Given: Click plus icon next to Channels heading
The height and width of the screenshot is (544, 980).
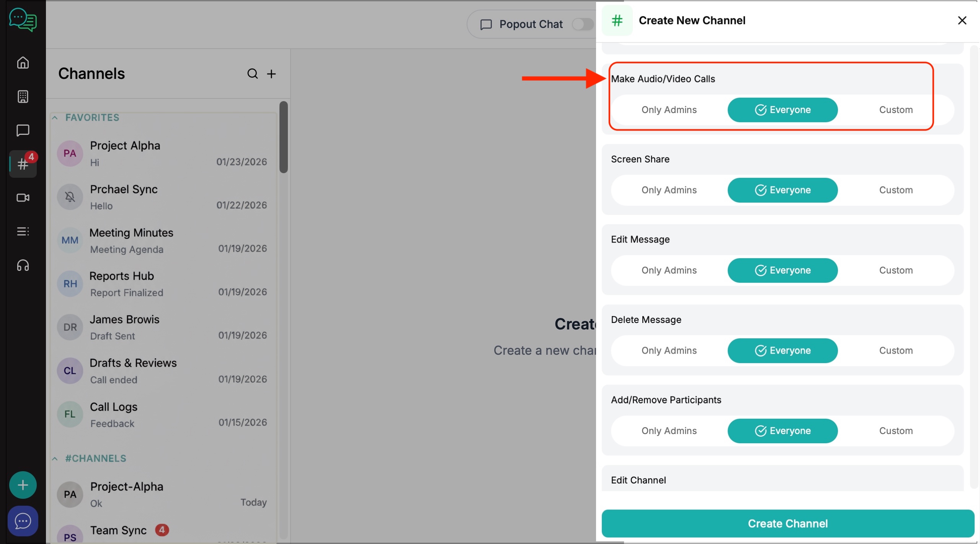Looking at the screenshot, I should pyautogui.click(x=271, y=74).
